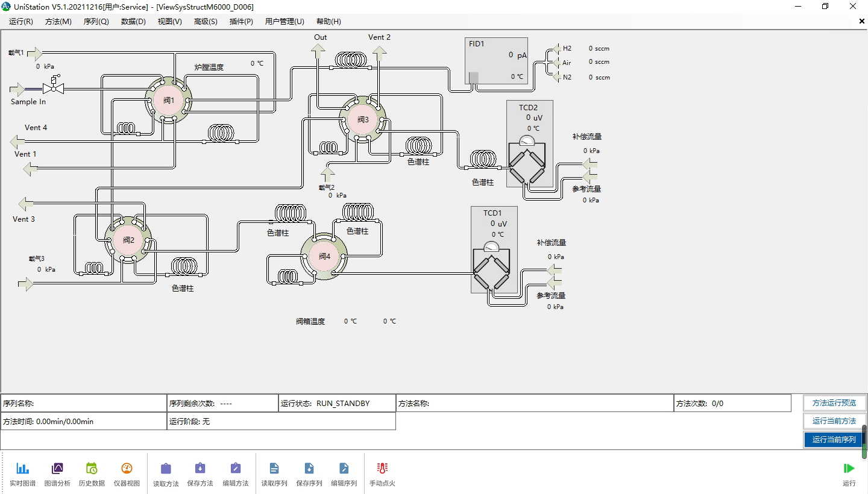Click the N2 flow 0 sccm value
The width and height of the screenshot is (868, 494).
click(x=599, y=77)
